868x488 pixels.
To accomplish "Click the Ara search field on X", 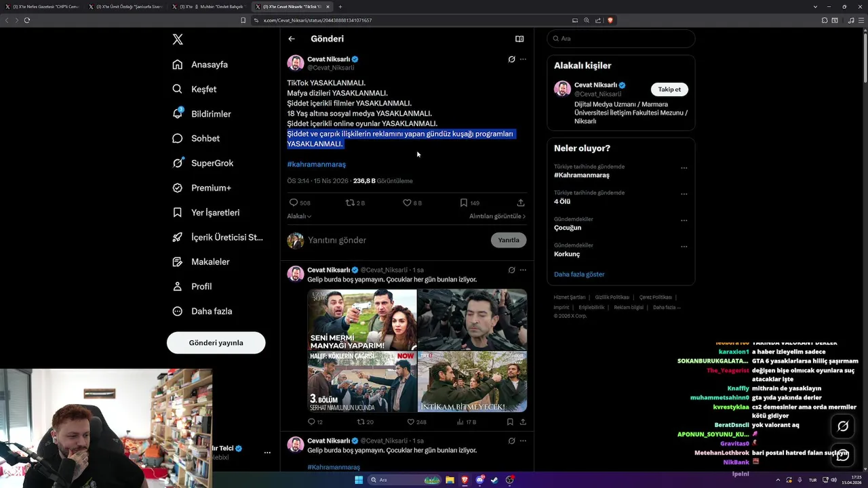I will [x=621, y=39].
